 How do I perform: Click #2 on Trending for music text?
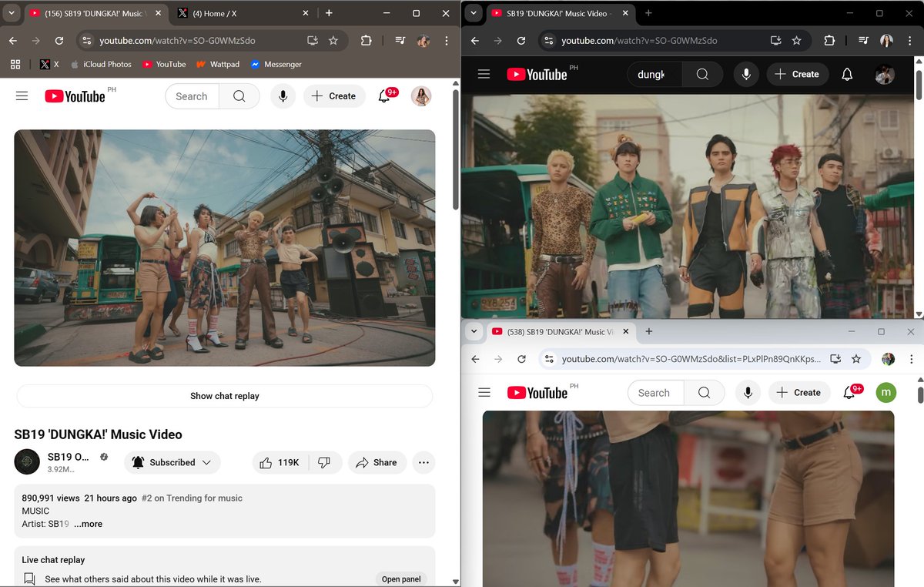click(192, 498)
